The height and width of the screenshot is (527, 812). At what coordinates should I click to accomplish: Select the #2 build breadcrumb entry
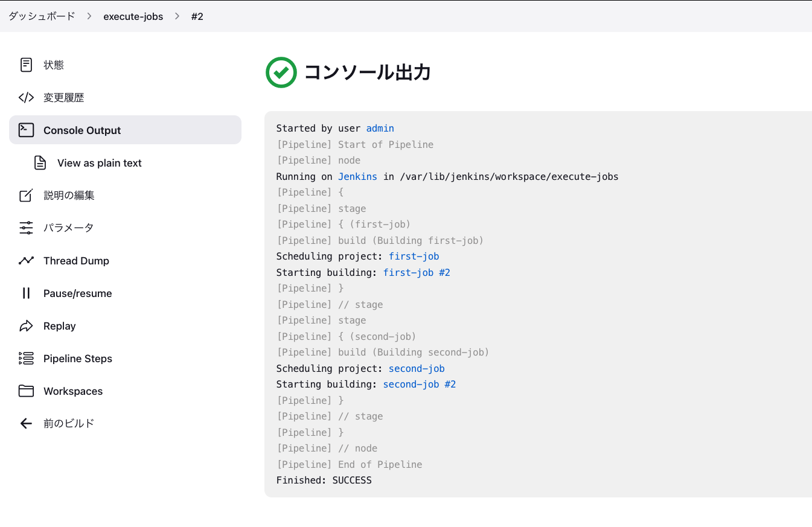click(197, 16)
